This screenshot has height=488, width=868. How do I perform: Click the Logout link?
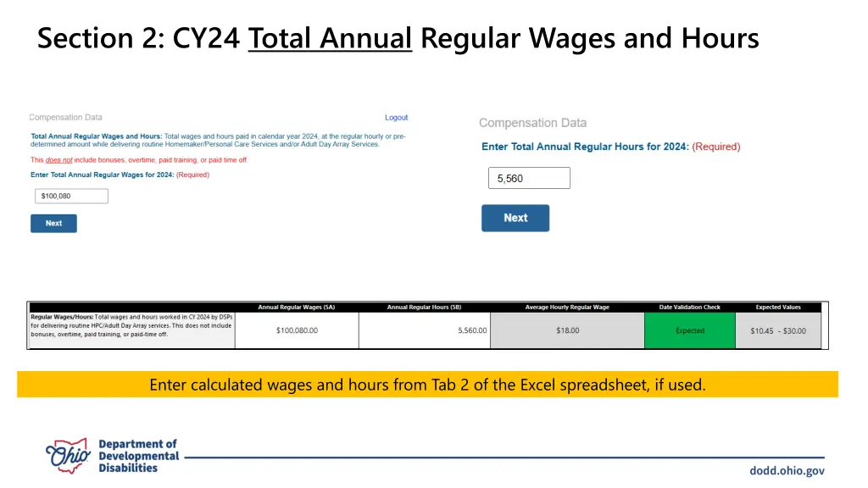coord(397,117)
